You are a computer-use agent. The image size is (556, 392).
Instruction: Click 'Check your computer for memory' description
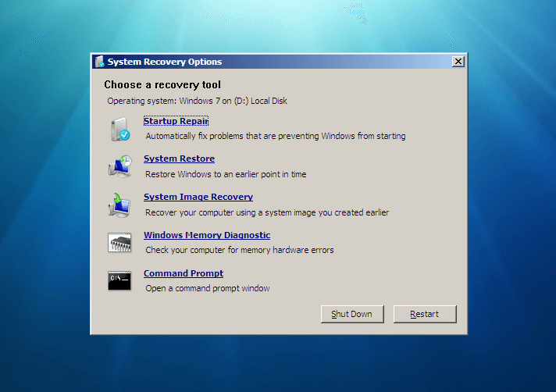239,251
